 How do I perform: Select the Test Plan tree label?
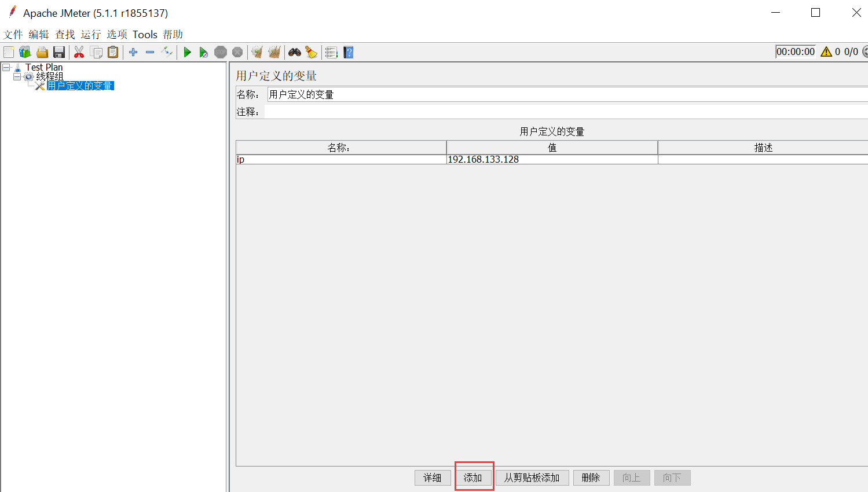coord(44,68)
